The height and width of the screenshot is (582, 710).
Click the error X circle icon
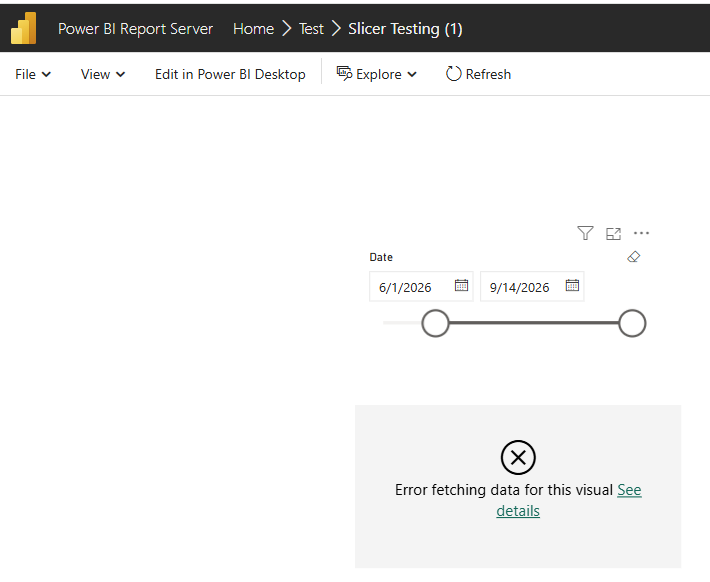pos(518,457)
